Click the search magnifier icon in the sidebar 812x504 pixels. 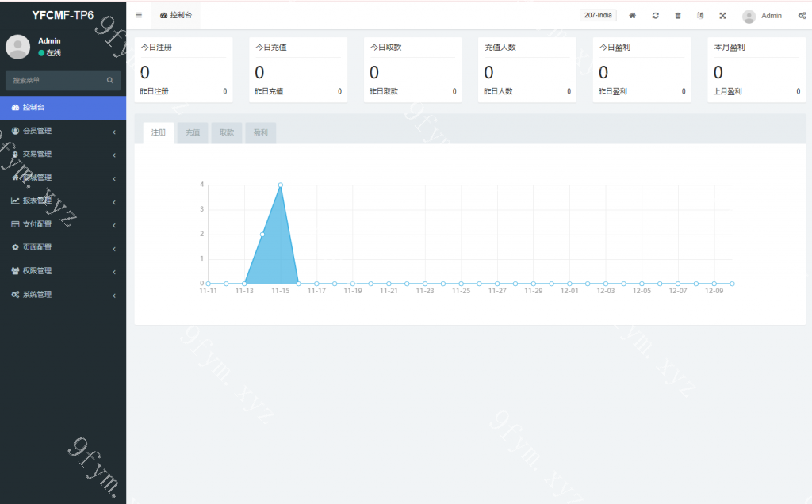tap(109, 80)
